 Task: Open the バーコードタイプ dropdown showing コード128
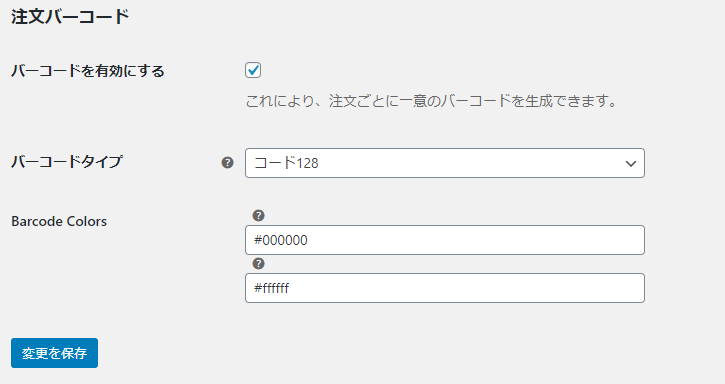click(445, 163)
